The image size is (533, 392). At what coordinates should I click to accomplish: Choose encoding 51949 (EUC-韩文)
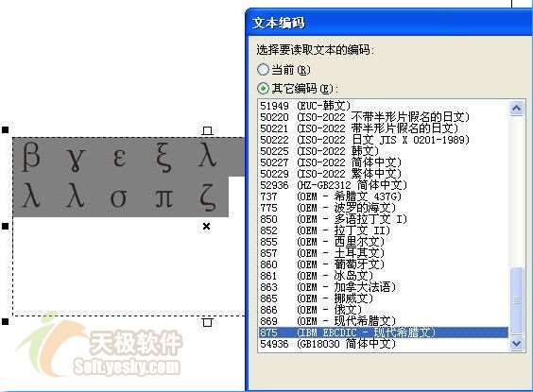pyautogui.click(x=383, y=106)
